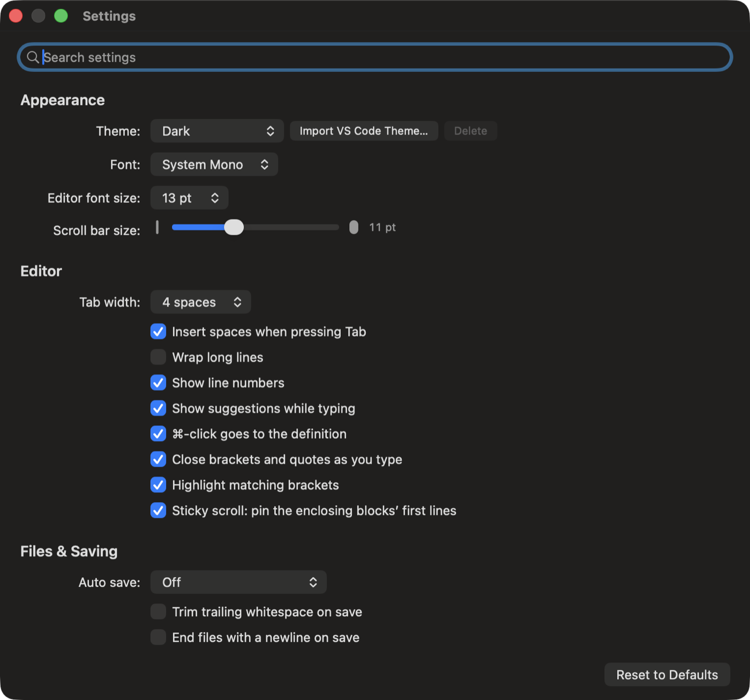750x700 pixels.
Task: Click the magnifying glass search icon
Action: pos(33,57)
